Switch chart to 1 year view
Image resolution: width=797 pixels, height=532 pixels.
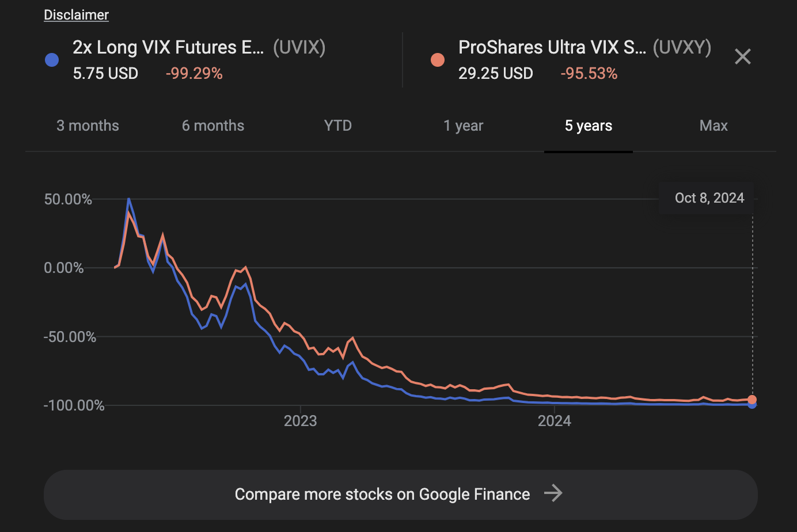click(x=463, y=126)
